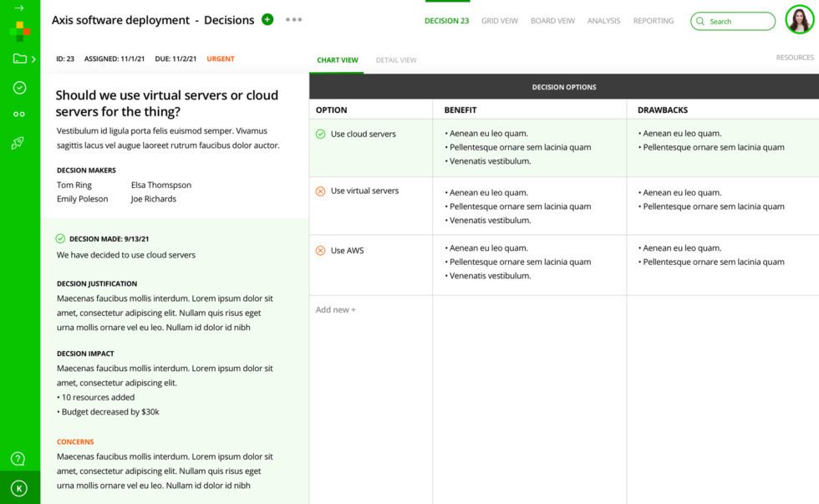Switch to the GRID VEIW tab
This screenshot has height=504, width=819.
coord(500,21)
